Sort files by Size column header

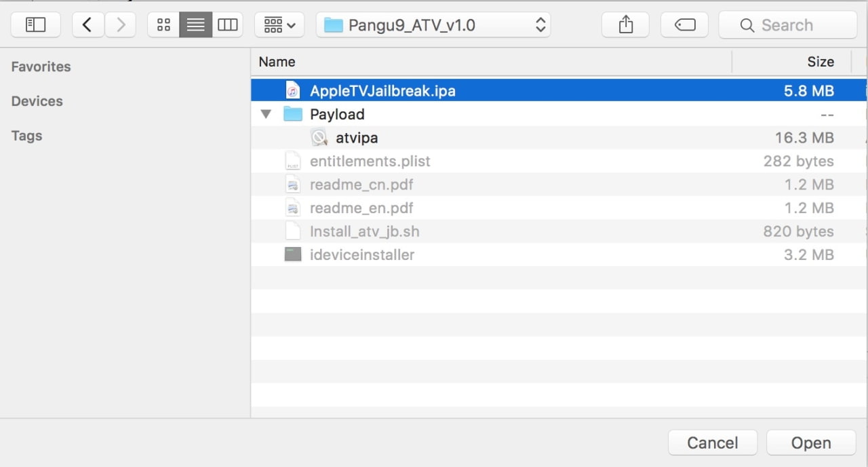coord(820,62)
